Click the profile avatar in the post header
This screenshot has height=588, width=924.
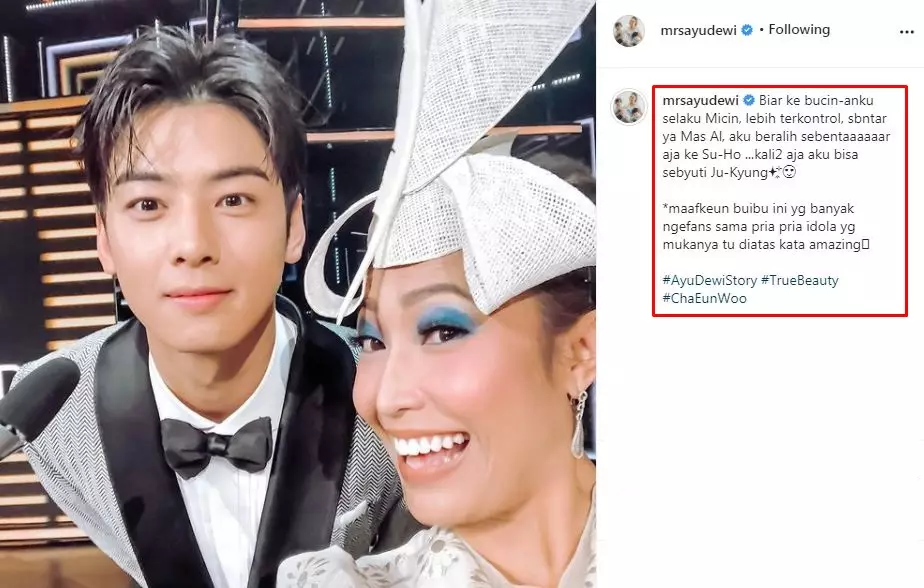[x=629, y=31]
